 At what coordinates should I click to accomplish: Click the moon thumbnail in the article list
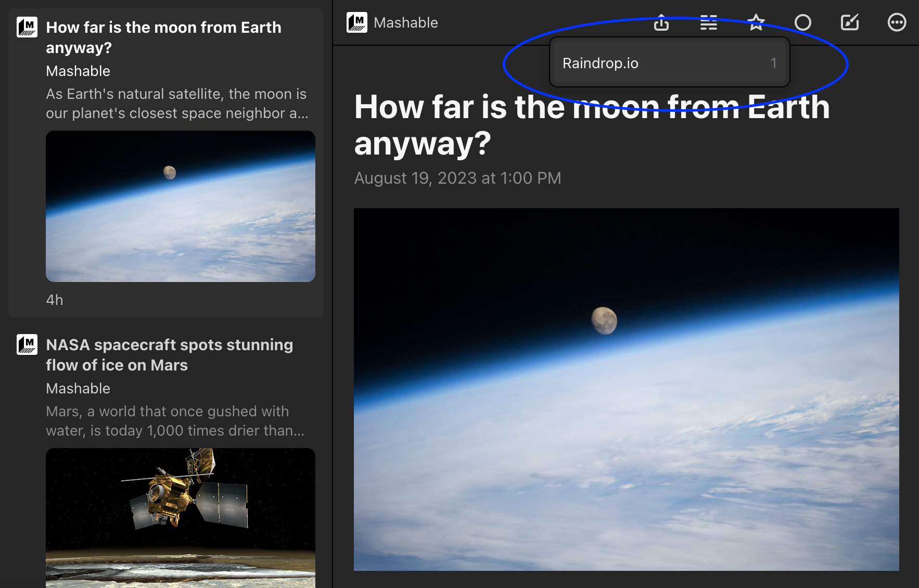coord(180,206)
